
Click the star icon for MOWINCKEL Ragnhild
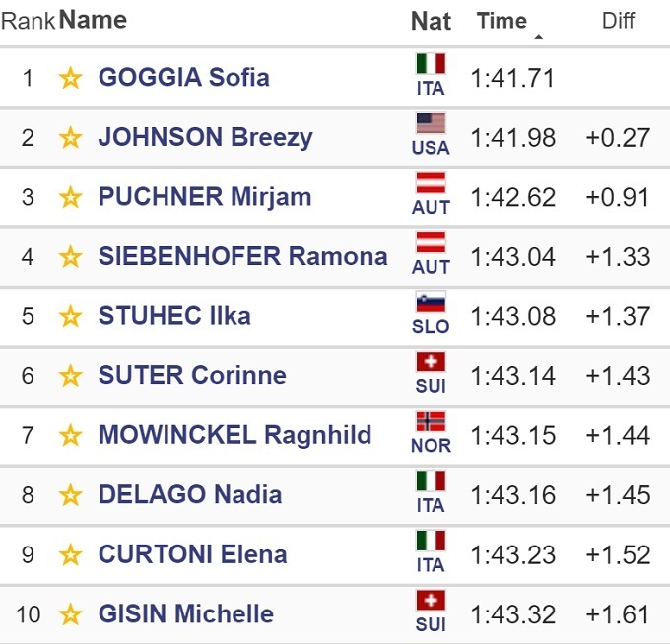click(x=70, y=436)
